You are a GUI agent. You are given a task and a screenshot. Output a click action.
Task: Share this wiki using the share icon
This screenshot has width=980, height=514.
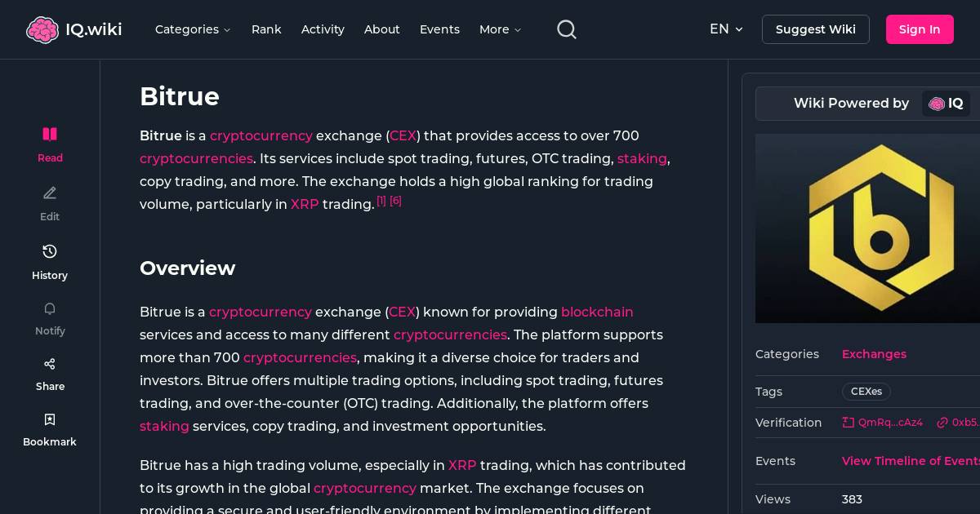coord(50,364)
